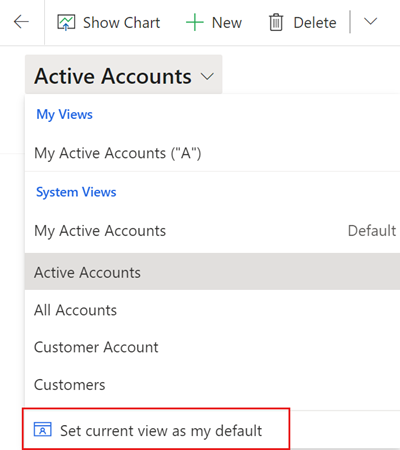Screen dimensions: 400x450
Task: Open the Customers view
Action: [212, 385]
